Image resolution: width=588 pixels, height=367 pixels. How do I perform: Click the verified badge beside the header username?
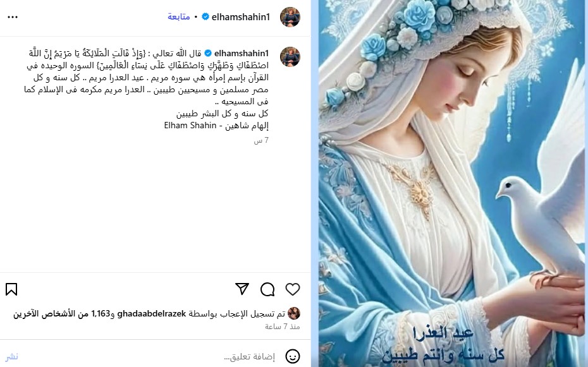point(205,17)
